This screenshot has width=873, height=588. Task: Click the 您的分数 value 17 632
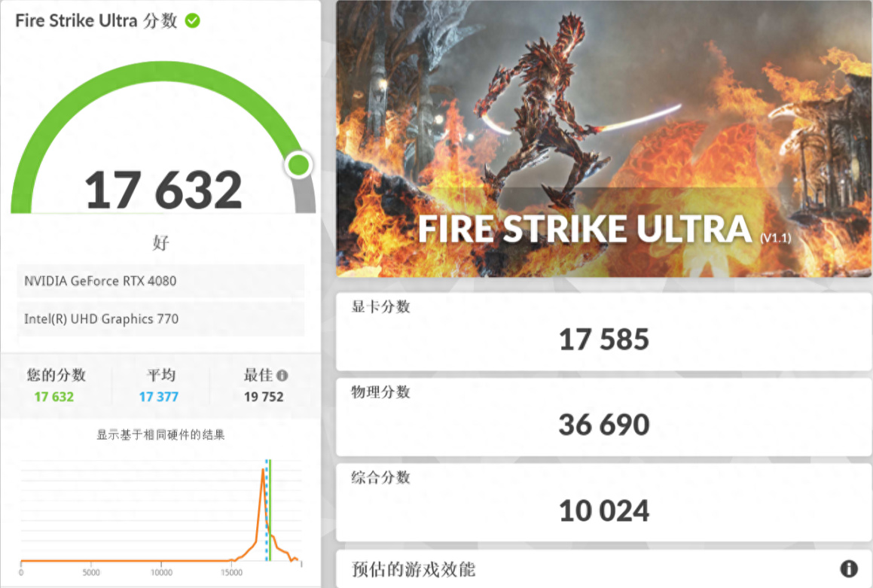point(54,397)
